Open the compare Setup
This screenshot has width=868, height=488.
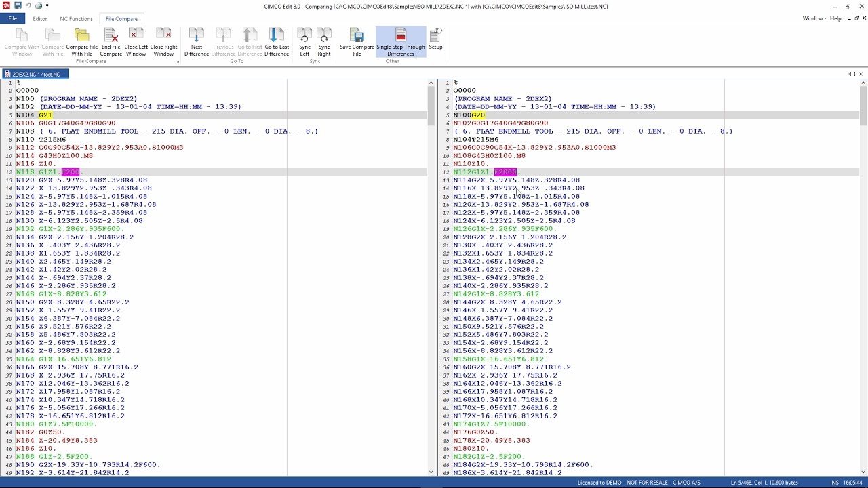click(x=435, y=39)
